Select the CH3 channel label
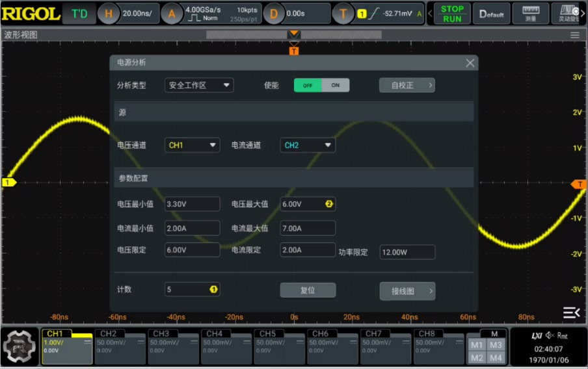The width and height of the screenshot is (588, 369). coord(161,333)
